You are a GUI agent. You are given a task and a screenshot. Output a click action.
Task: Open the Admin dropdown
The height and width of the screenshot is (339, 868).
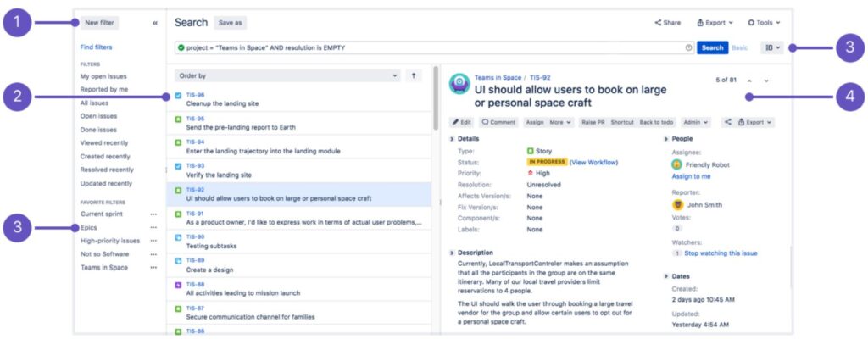(695, 122)
